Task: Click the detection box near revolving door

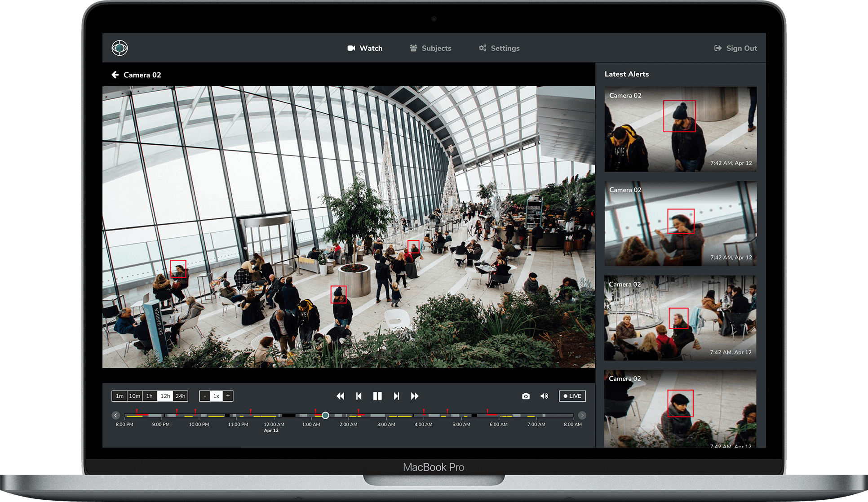Action: [178, 269]
